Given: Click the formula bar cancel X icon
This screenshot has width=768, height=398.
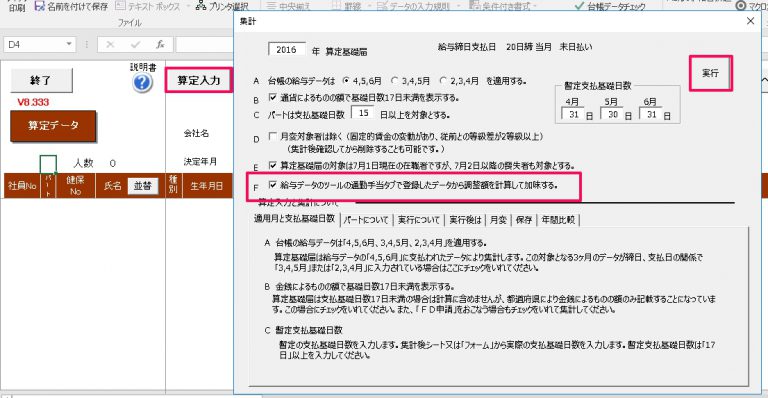Looking at the screenshot, I should coord(110,45).
